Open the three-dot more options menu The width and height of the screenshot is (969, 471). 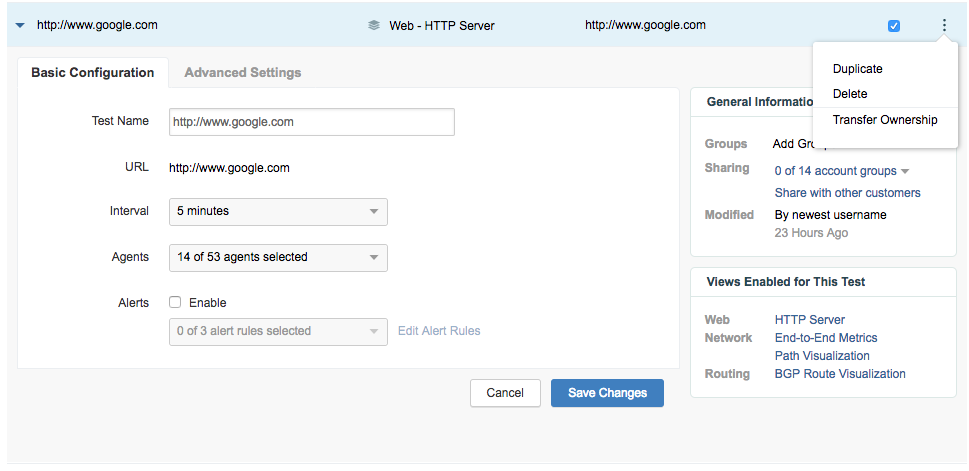[x=944, y=25]
